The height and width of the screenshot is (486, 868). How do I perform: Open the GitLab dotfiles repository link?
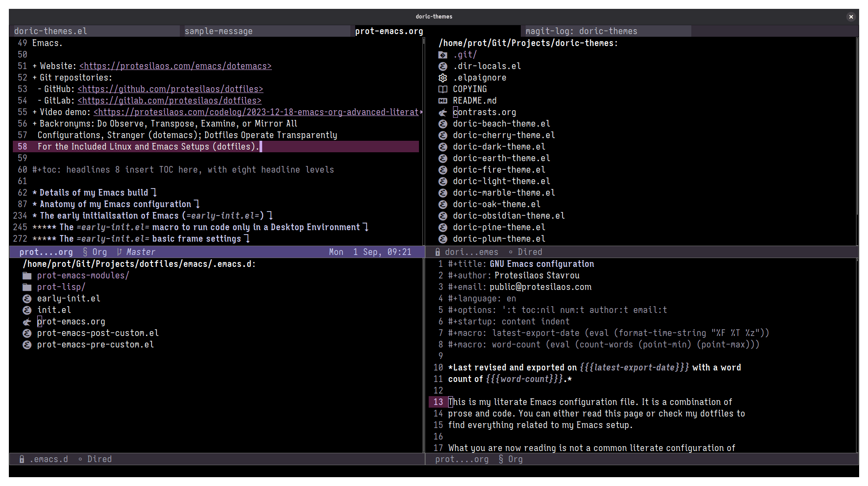tap(170, 101)
